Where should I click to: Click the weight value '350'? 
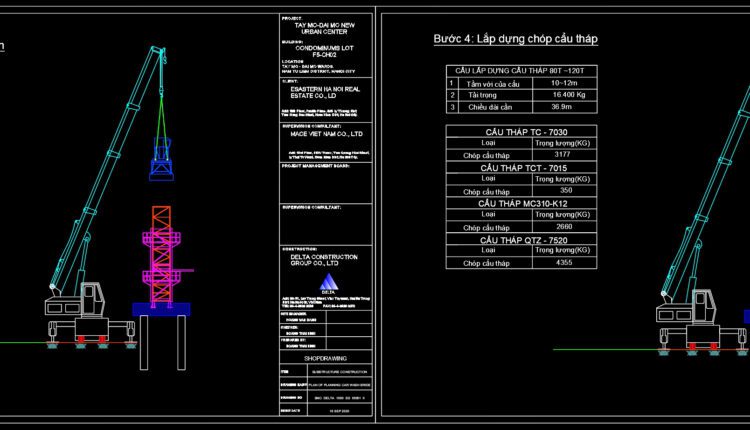(x=566, y=190)
